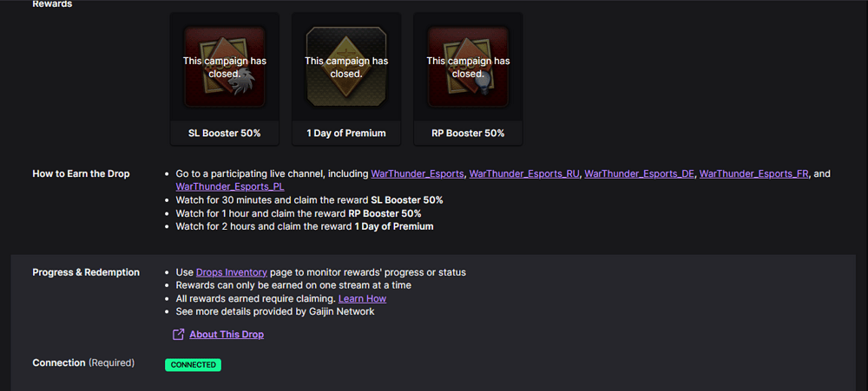Click the Rewards section heading
Screen dimensions: 868x391
point(52,3)
